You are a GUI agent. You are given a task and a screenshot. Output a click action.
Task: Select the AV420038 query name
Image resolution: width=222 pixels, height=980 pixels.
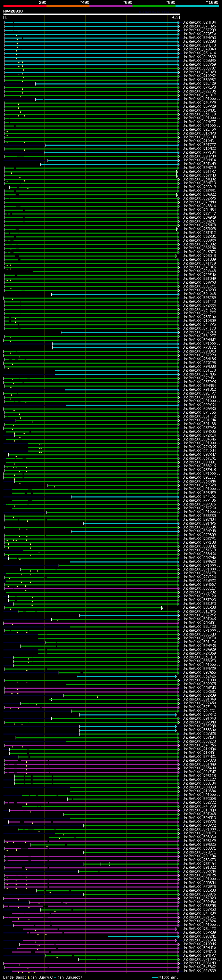coord(13,11)
